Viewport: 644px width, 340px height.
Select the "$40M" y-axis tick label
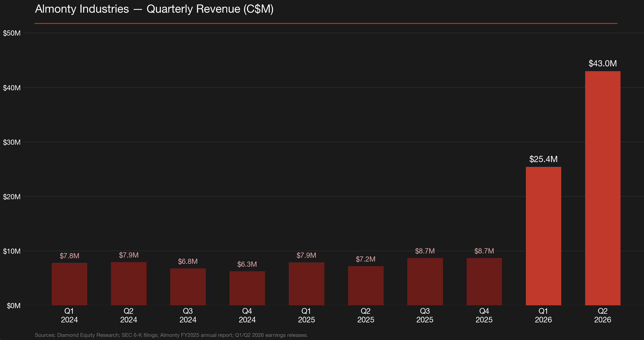click(x=12, y=88)
